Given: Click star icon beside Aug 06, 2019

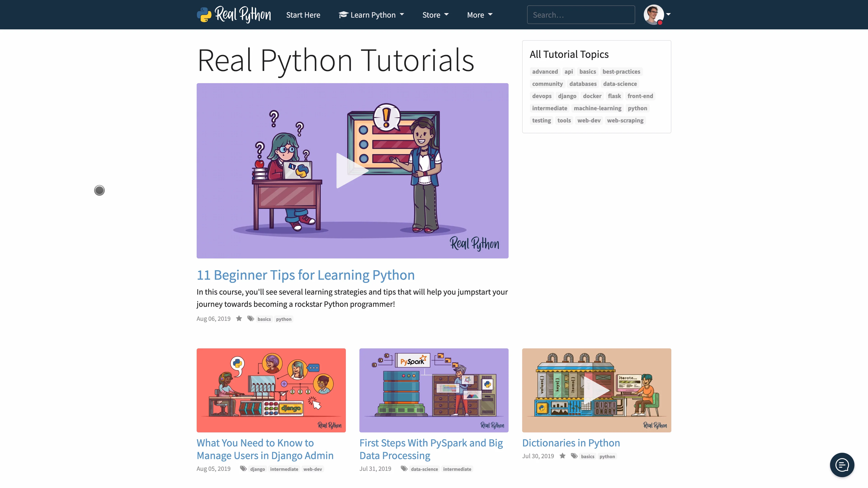Looking at the screenshot, I should tap(239, 319).
